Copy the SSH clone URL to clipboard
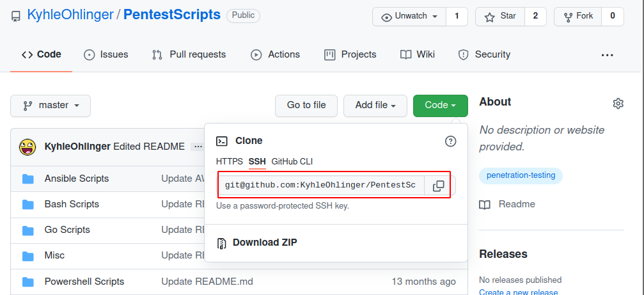This screenshot has height=295, width=644. click(438, 186)
